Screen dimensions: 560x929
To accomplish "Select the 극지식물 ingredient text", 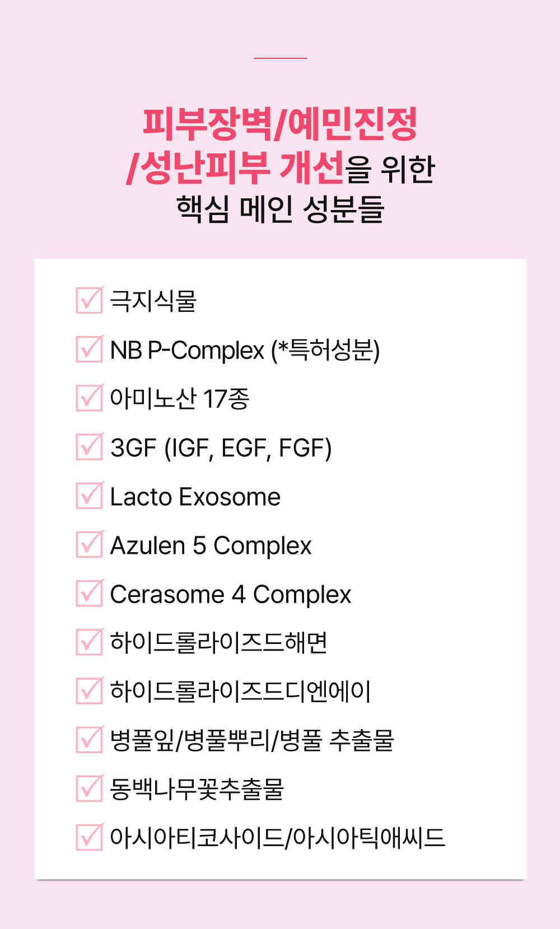I will point(153,301).
